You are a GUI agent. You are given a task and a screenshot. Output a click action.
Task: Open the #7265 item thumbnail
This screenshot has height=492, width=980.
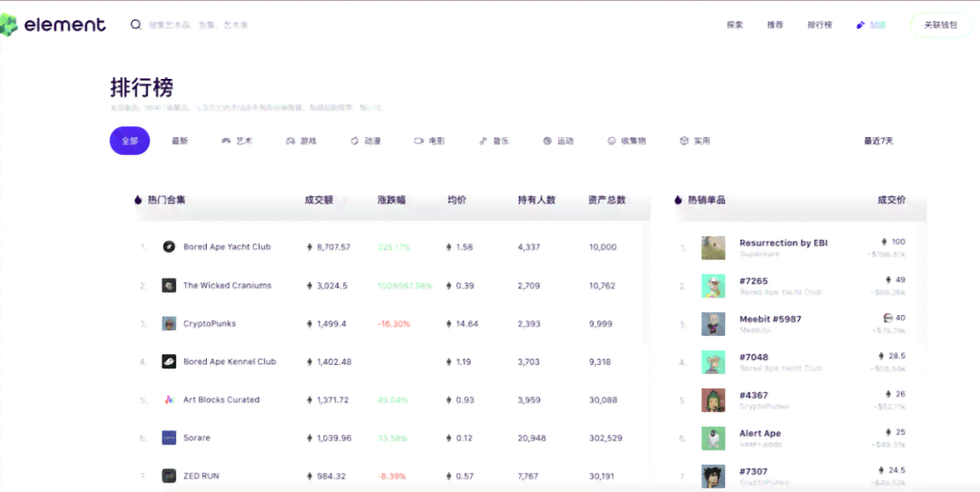click(713, 286)
